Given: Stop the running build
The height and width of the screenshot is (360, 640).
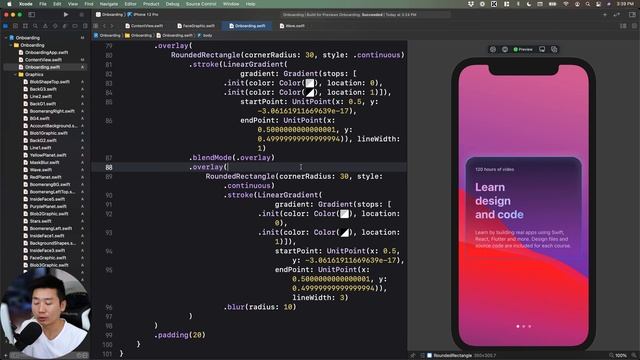Looking at the screenshot, I should 82,15.
